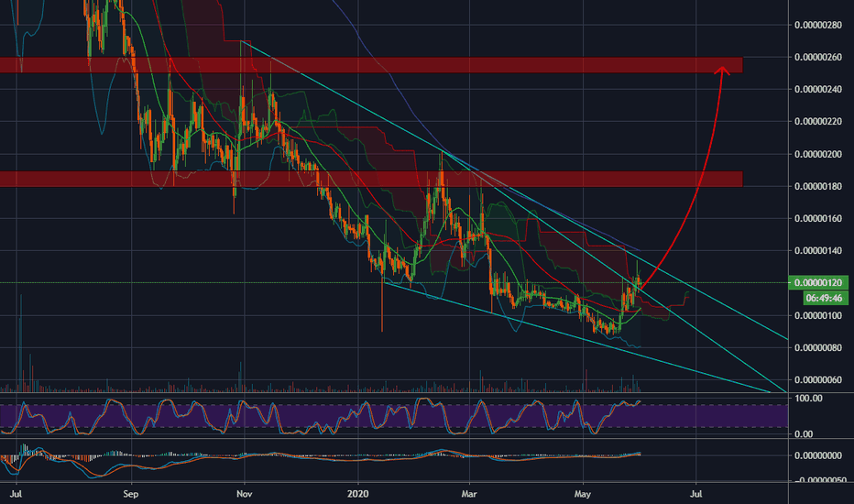The height and width of the screenshot is (504, 854).
Task: Select the purple stochastic oscillator band
Action: click(x=394, y=416)
